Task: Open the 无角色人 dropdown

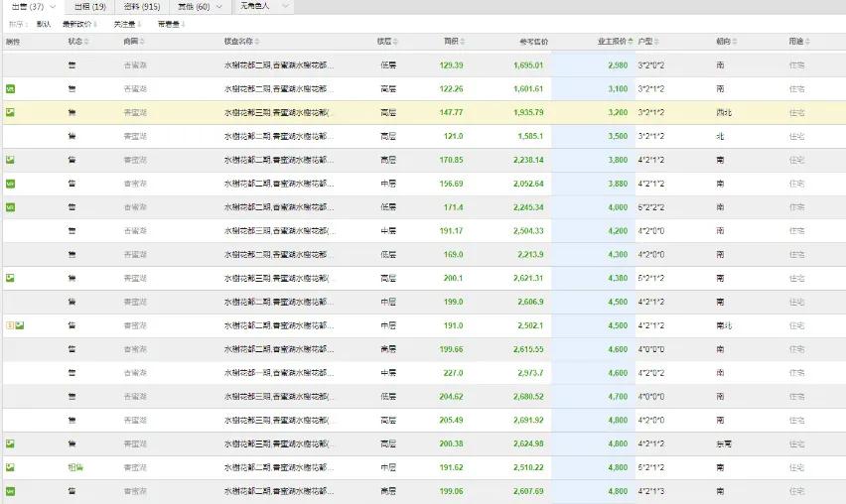Action: (264, 7)
